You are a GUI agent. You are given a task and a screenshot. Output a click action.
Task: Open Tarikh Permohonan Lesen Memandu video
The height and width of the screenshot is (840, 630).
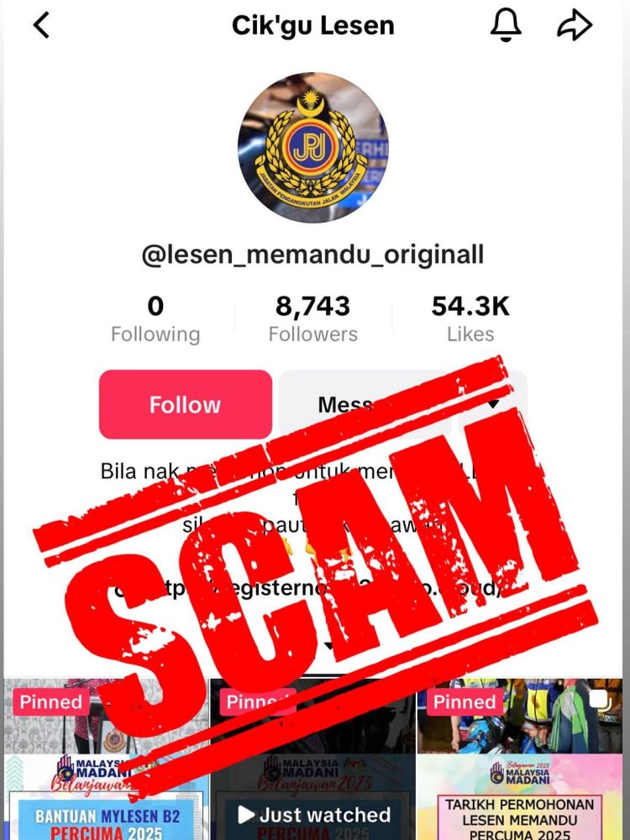click(x=520, y=759)
